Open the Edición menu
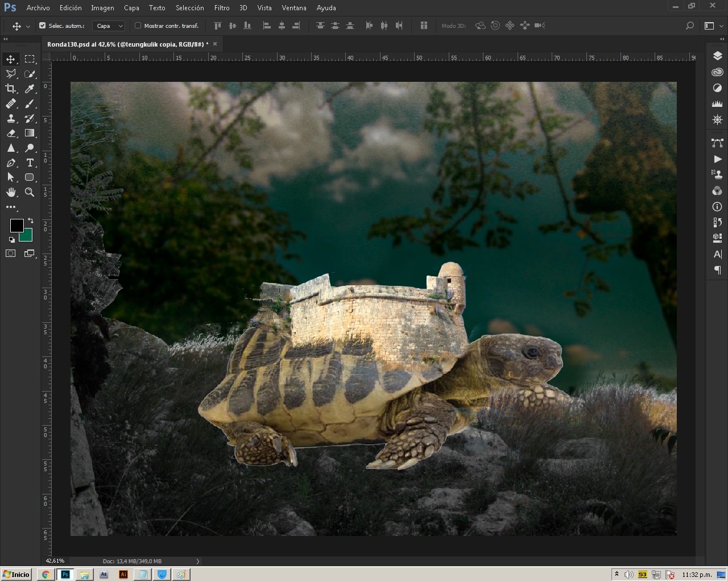This screenshot has width=728, height=582. 71,8
